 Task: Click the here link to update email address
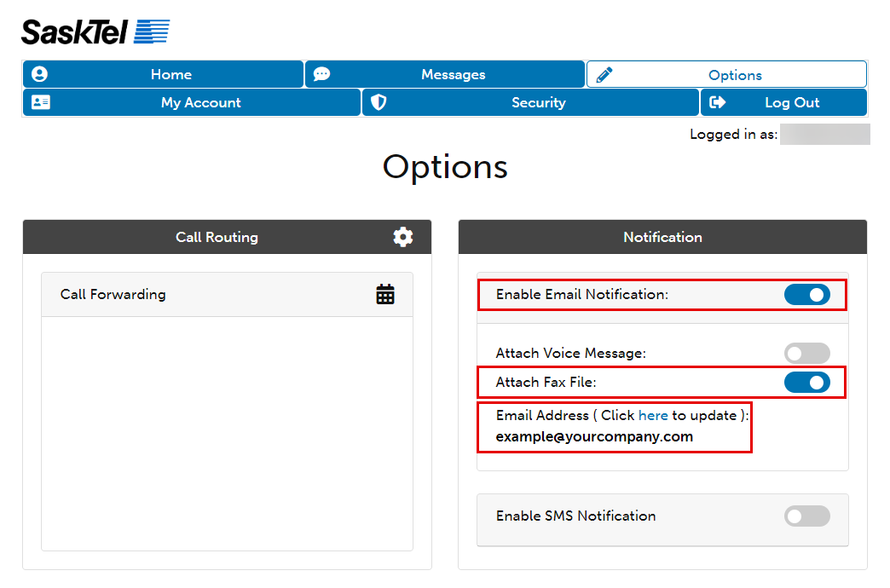click(653, 415)
